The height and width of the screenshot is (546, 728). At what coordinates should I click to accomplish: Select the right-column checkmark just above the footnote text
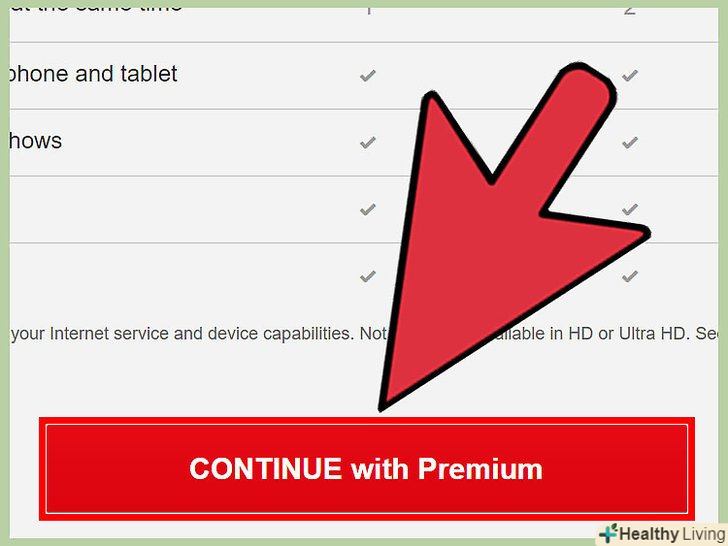630,276
